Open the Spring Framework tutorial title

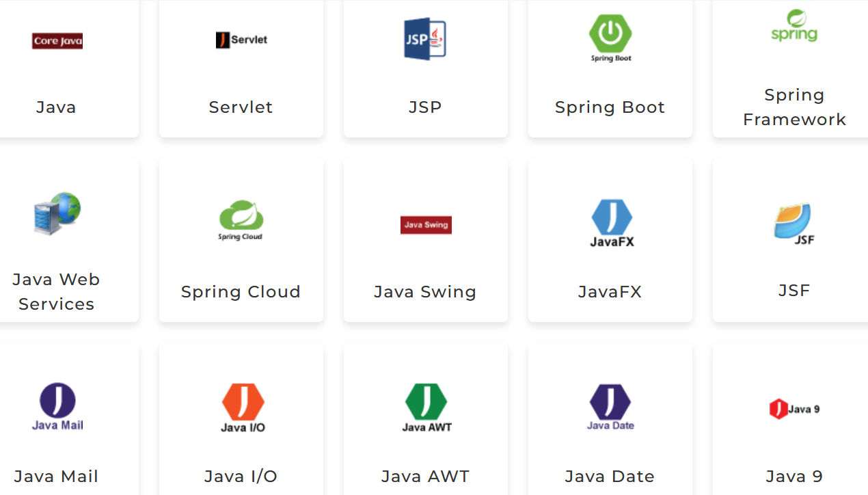794,107
